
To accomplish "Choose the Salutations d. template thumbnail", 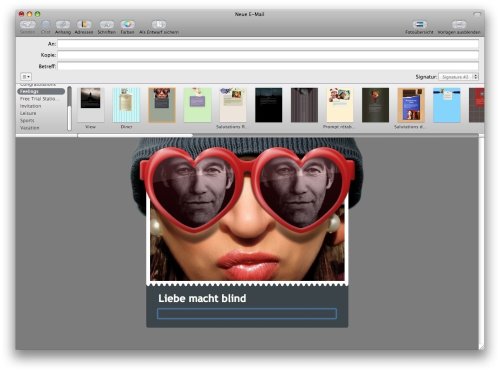I will click(x=411, y=105).
